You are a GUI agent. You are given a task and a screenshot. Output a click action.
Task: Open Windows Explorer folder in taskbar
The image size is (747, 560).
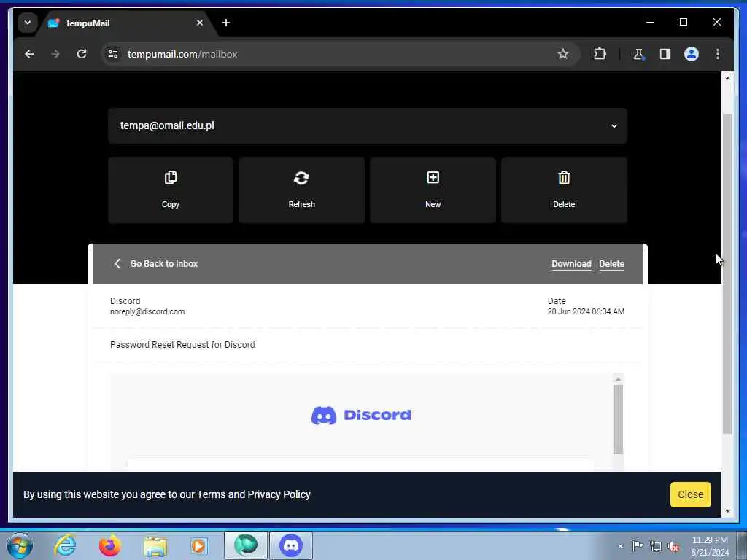pyautogui.click(x=155, y=545)
